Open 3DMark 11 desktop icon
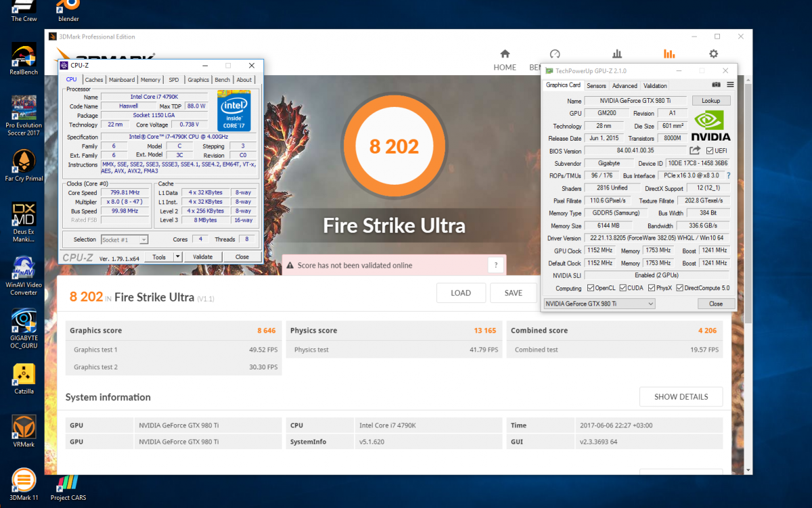The width and height of the screenshot is (812, 508). (x=24, y=484)
